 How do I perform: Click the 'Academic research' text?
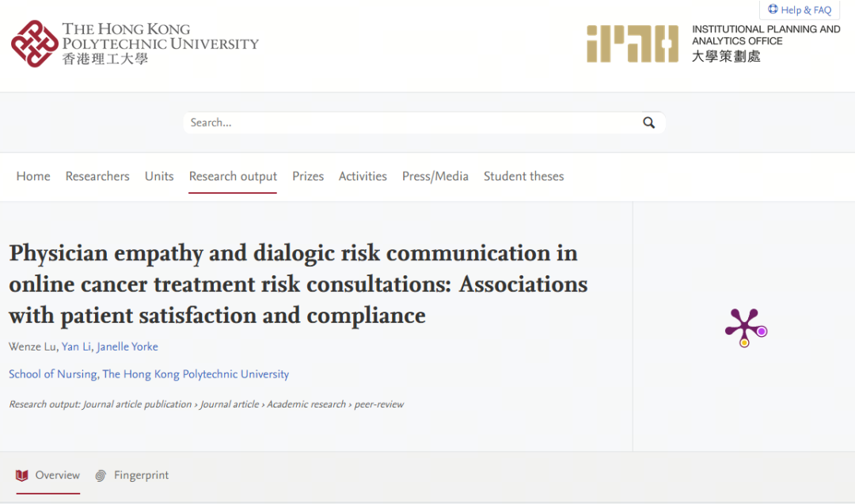306,404
